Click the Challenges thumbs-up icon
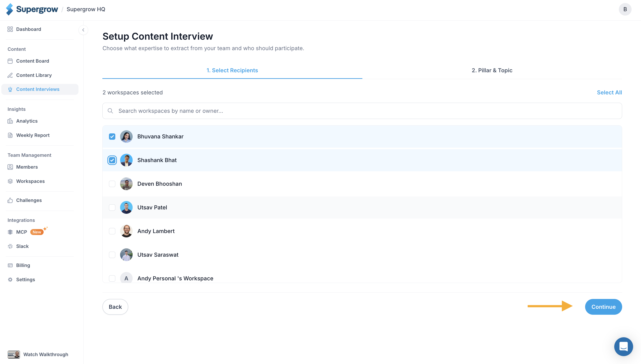 [10, 200]
